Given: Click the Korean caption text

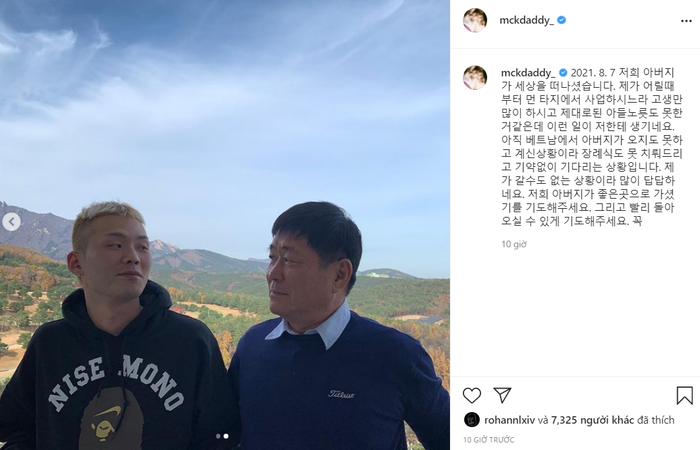Looking at the screenshot, I should coord(592,147).
